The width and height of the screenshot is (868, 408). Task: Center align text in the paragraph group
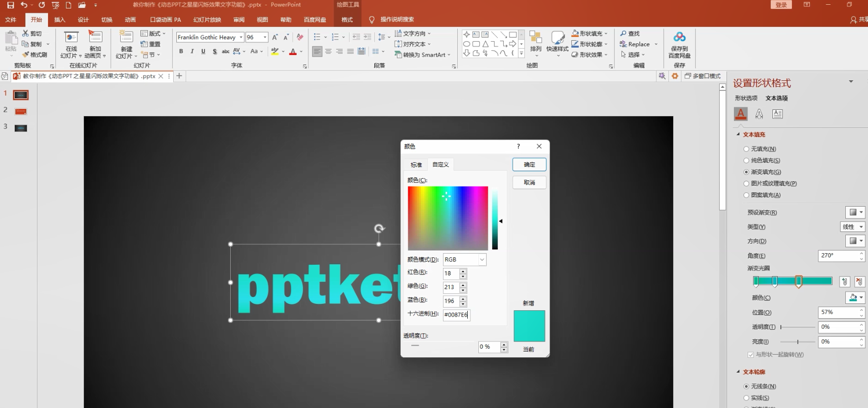point(328,51)
